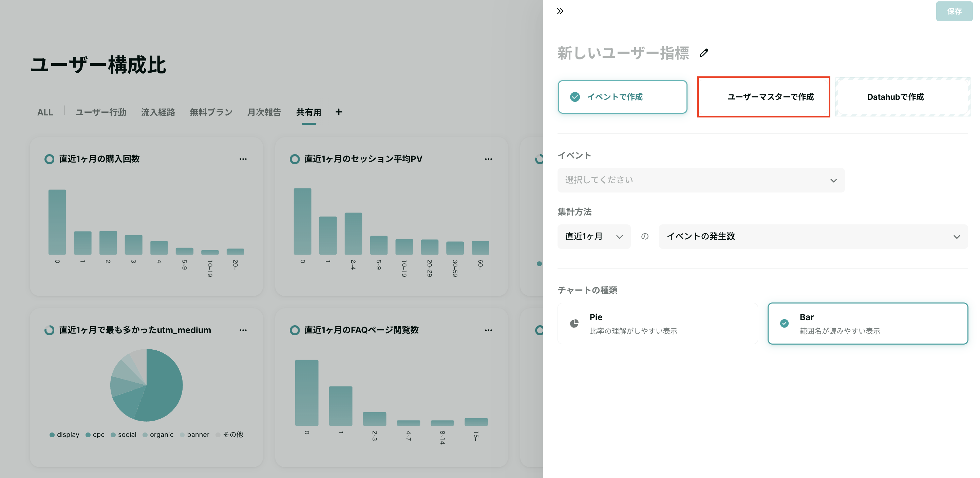The width and height of the screenshot is (980, 478).
Task: Click the pie chart in utm_medium card
Action: point(147,385)
